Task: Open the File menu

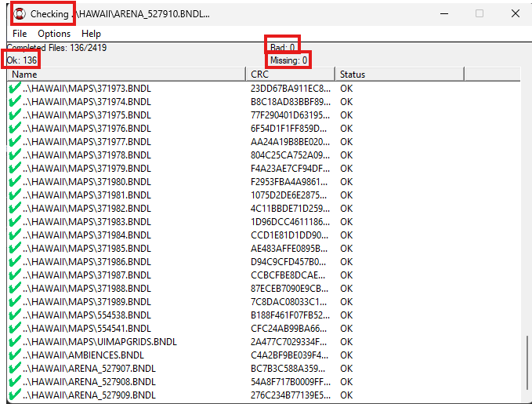Action: point(20,34)
